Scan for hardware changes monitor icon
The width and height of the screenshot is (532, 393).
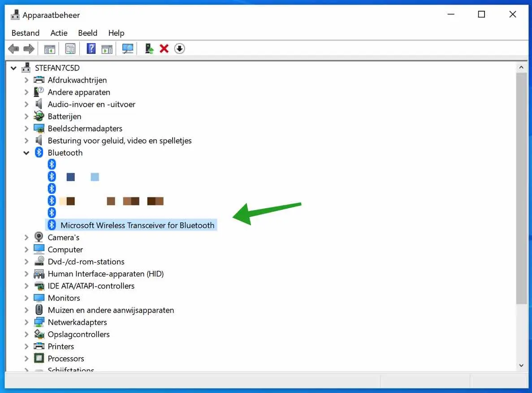coord(128,49)
